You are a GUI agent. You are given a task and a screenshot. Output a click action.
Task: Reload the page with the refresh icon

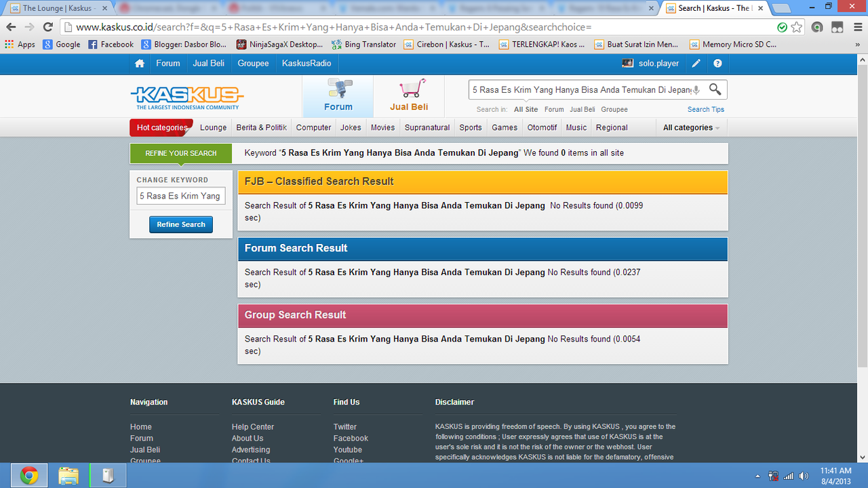[x=47, y=27]
